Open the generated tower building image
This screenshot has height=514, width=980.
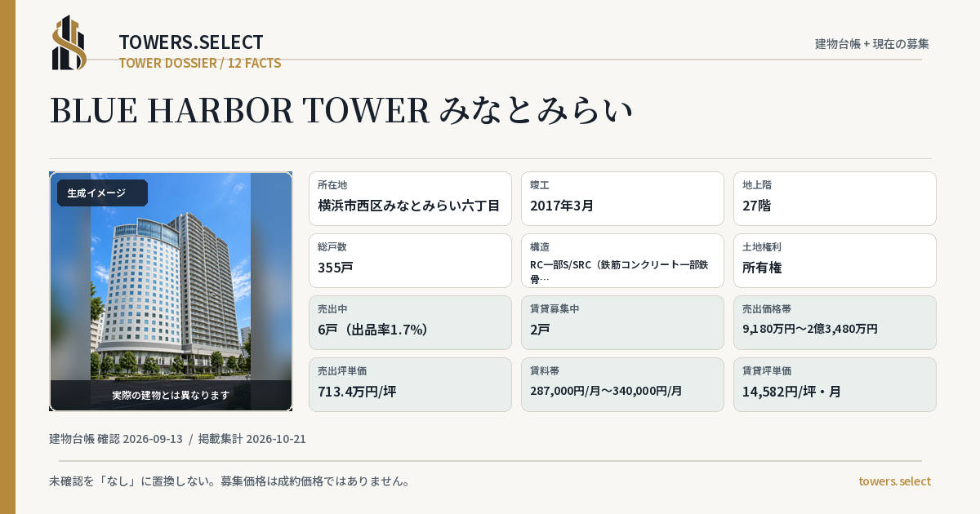[x=171, y=291]
